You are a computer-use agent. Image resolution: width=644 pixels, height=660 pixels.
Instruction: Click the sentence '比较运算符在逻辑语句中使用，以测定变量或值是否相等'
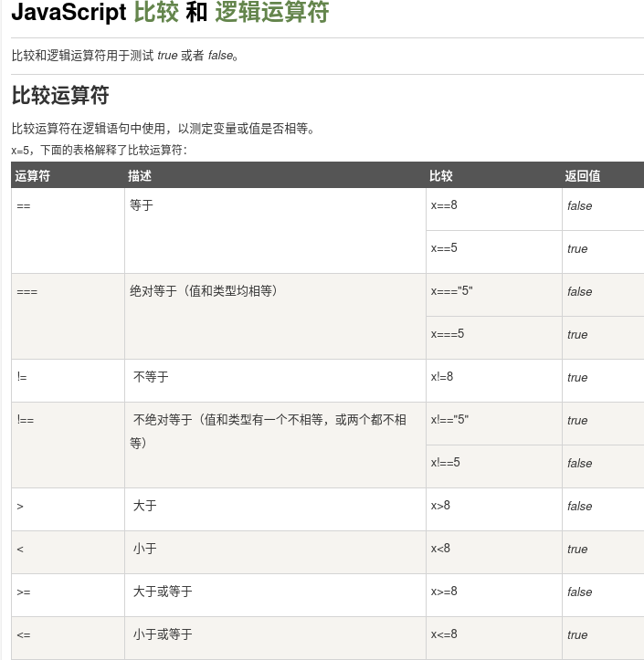click(163, 129)
